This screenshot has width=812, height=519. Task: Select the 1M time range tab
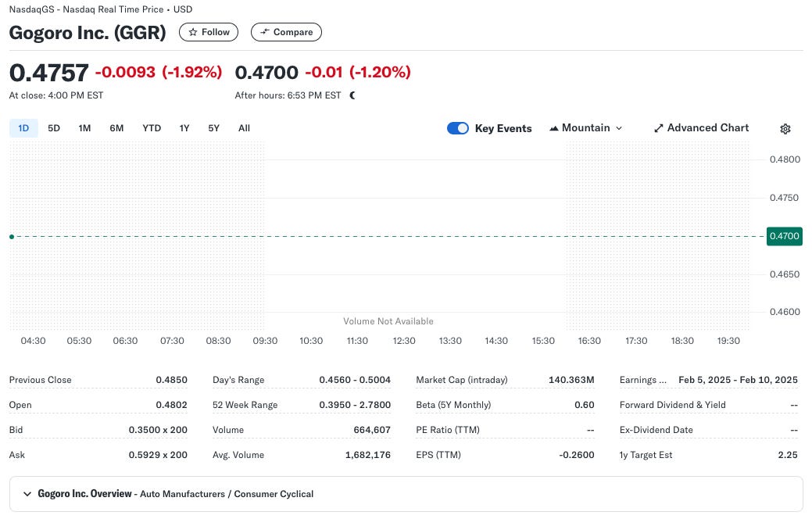[84, 128]
